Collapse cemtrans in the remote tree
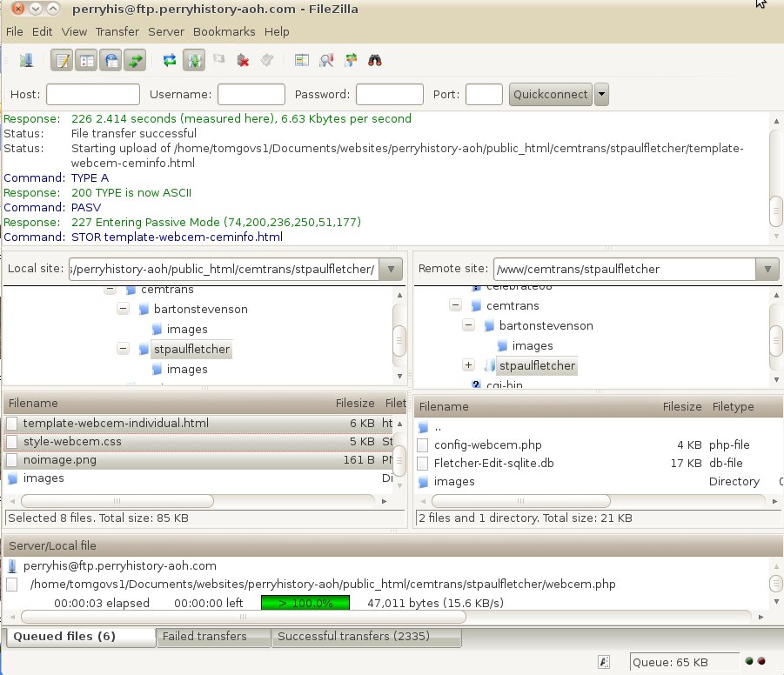784x675 pixels. click(455, 305)
